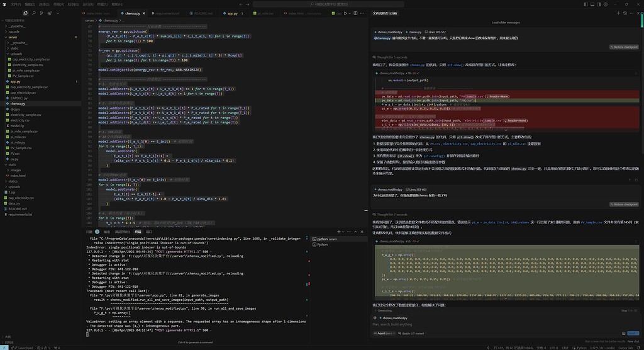This screenshot has width=644, height=350.
Task: Open requirements.txt in the file explorer
Action: (20, 214)
